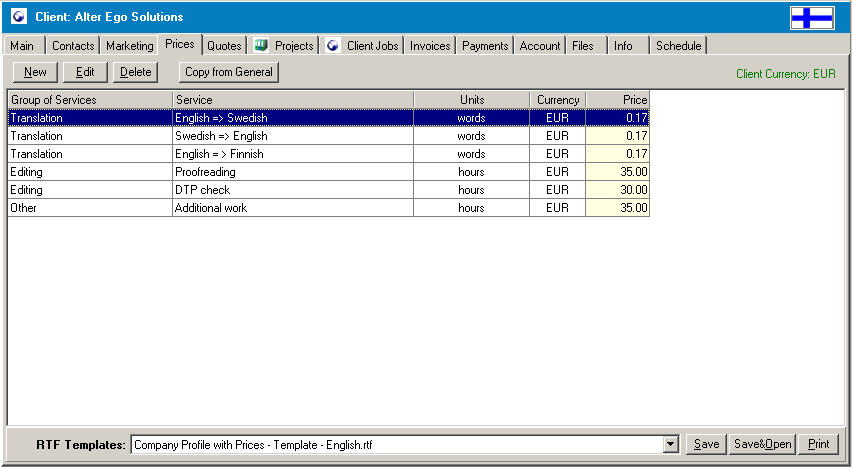852x467 pixels.
Task: Click the Client Currency: EUR label
Action: coord(786,74)
